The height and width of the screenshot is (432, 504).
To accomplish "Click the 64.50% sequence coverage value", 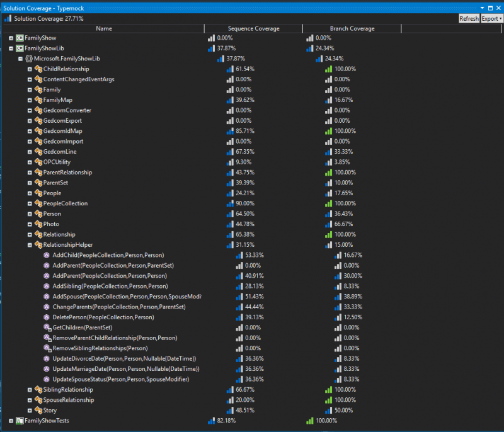I will [245, 214].
